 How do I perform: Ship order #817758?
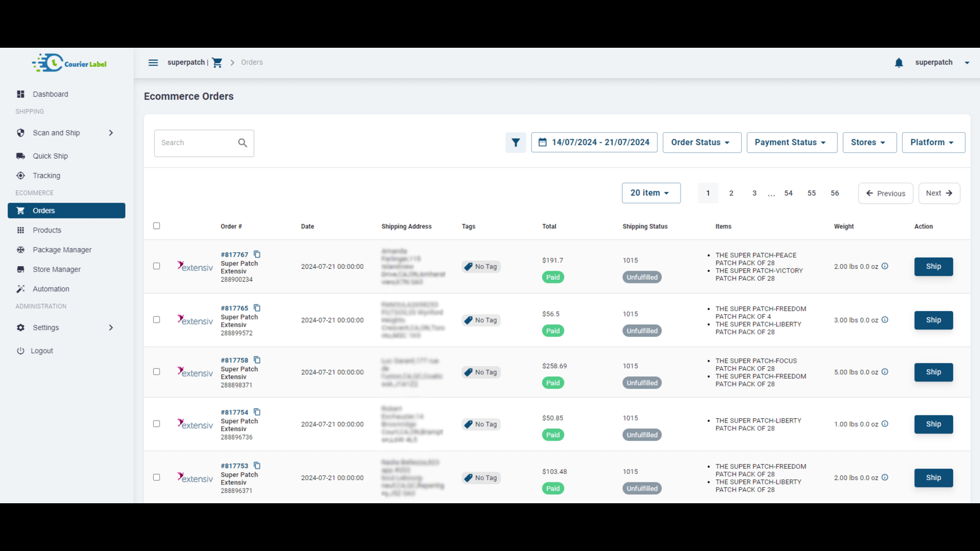point(933,372)
